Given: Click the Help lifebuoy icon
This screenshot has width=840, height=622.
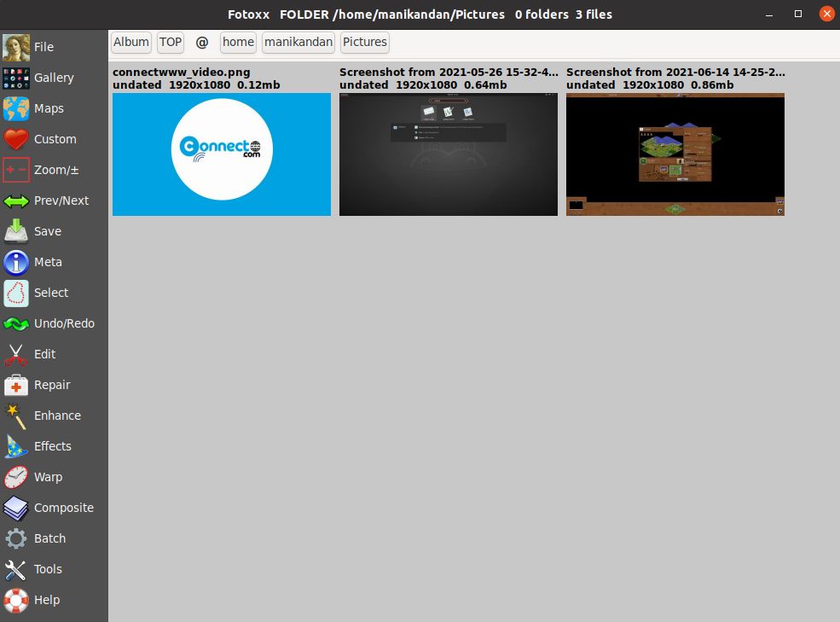Looking at the screenshot, I should (x=16, y=600).
